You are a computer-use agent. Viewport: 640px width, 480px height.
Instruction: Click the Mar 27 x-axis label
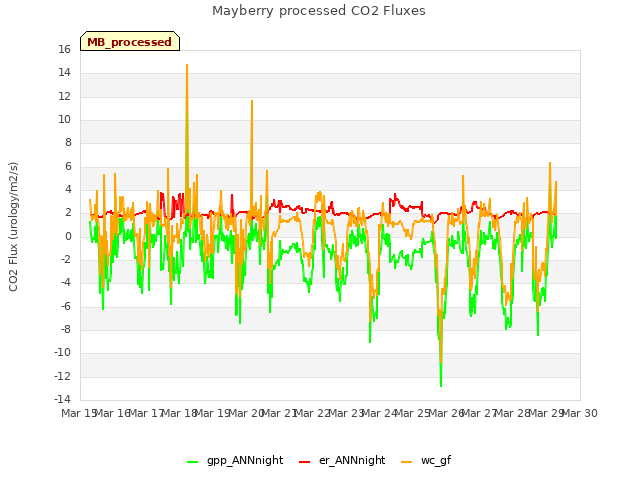tap(479, 413)
